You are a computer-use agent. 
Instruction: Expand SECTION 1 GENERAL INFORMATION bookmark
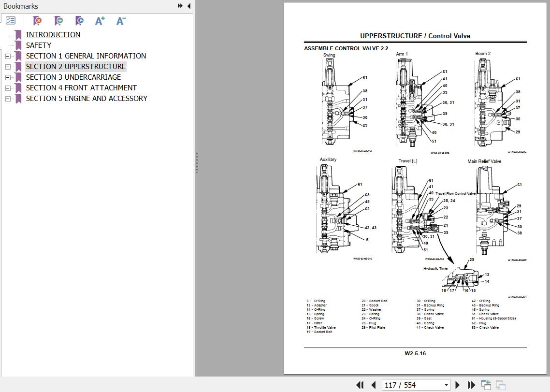[x=8, y=56]
